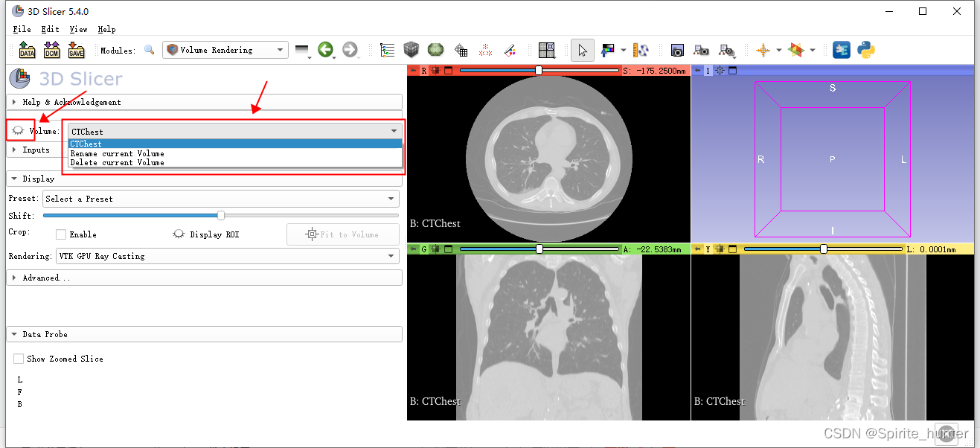The height and width of the screenshot is (448, 980).
Task: Open the Preset Select a Preset dropdown
Action: click(221, 199)
